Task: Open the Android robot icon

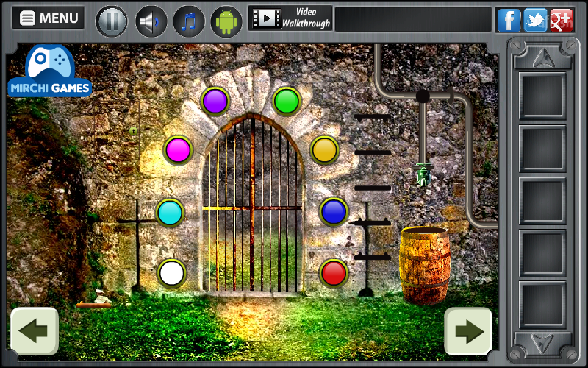Action: (226, 21)
